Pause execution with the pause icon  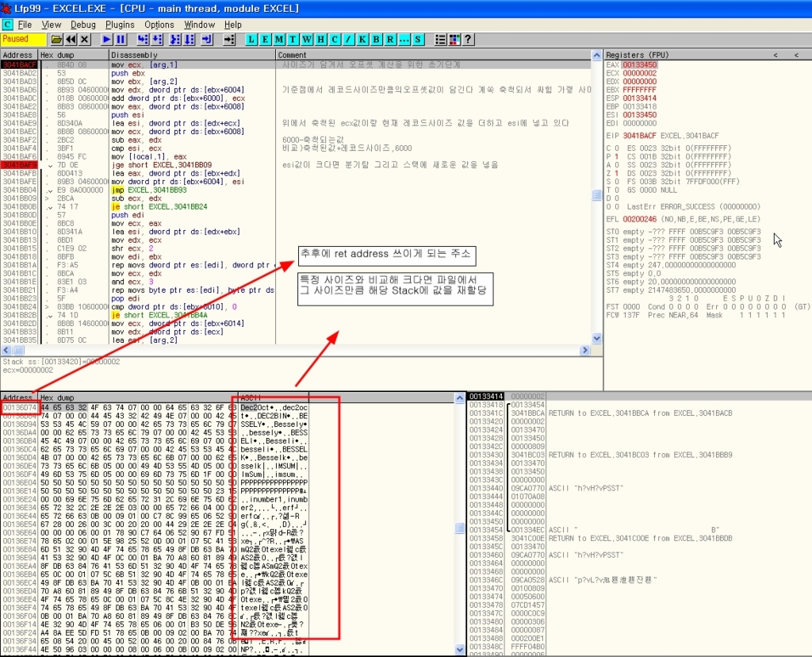click(121, 40)
